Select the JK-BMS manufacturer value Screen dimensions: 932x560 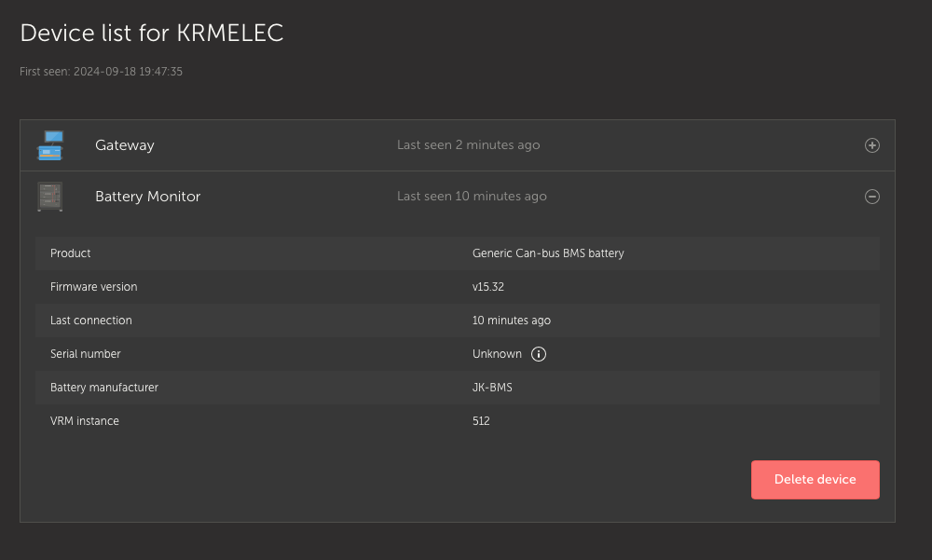pos(492,388)
